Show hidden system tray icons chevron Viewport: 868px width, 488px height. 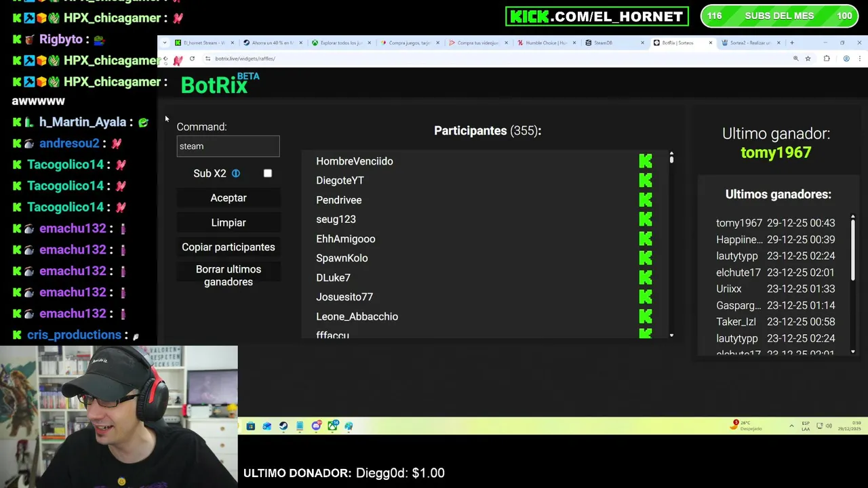coord(791,426)
